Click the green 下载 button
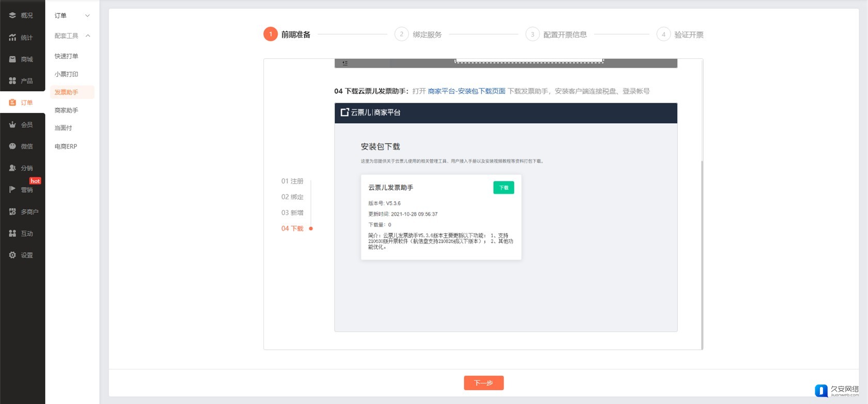Viewport: 868px width, 404px height. 503,188
